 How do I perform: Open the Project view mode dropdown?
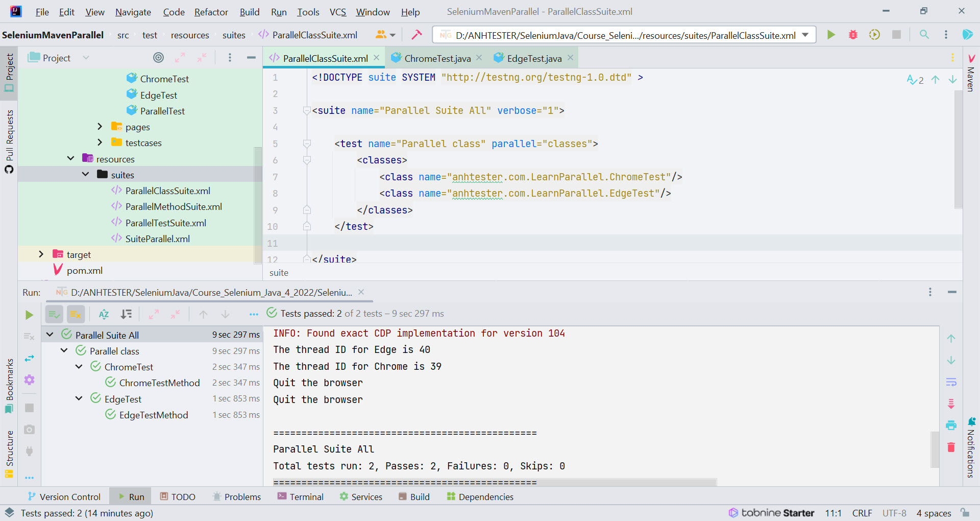(x=86, y=58)
